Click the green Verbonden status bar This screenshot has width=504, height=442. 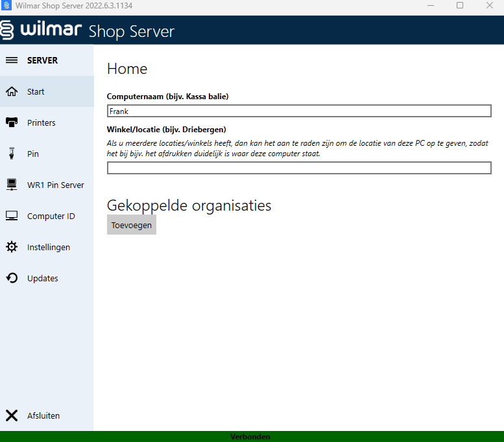pos(252,437)
